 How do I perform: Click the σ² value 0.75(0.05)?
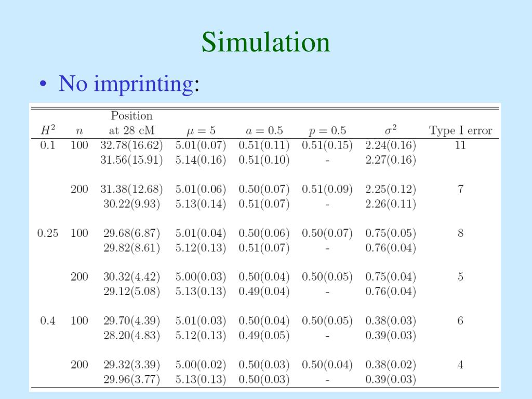[x=391, y=233]
